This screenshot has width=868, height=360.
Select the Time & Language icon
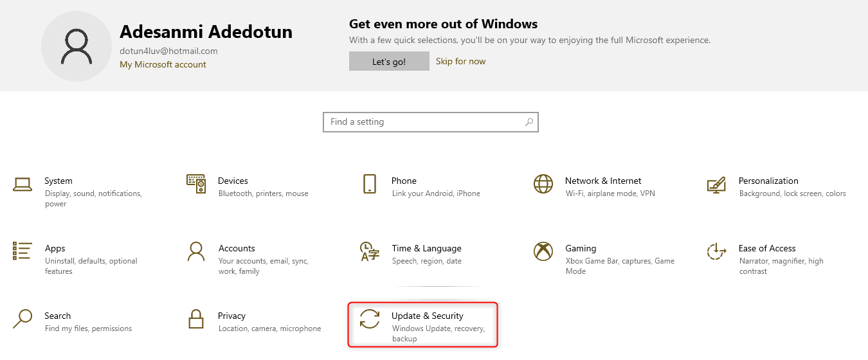(x=369, y=251)
